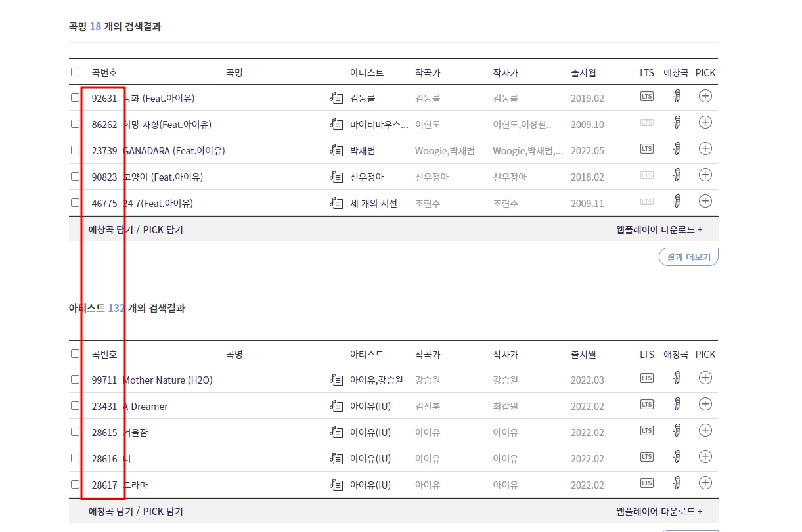Check the box for song 46775

click(75, 202)
